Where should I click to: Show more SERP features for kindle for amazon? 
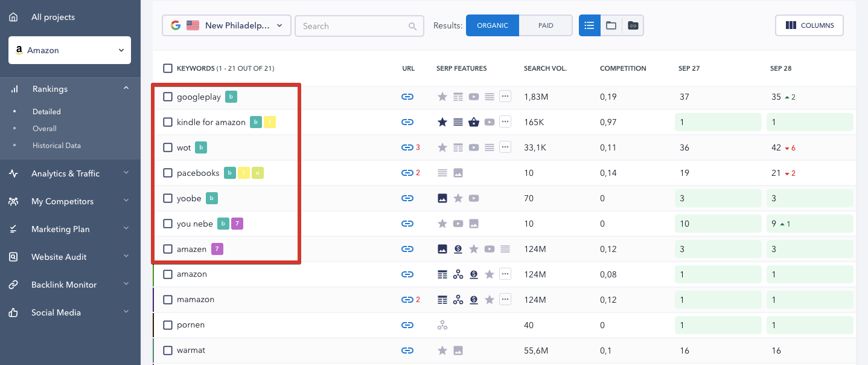coord(505,122)
